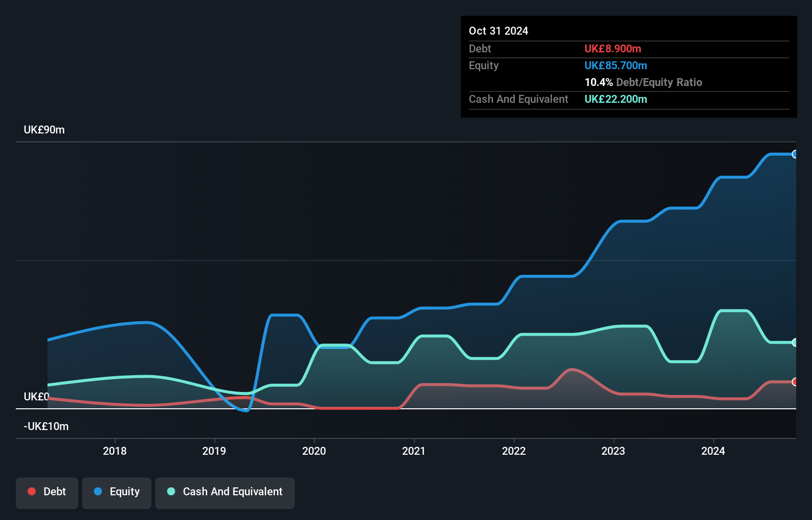This screenshot has height=520, width=812.
Task: Click the UK£8.900m debt value
Action: pos(613,48)
